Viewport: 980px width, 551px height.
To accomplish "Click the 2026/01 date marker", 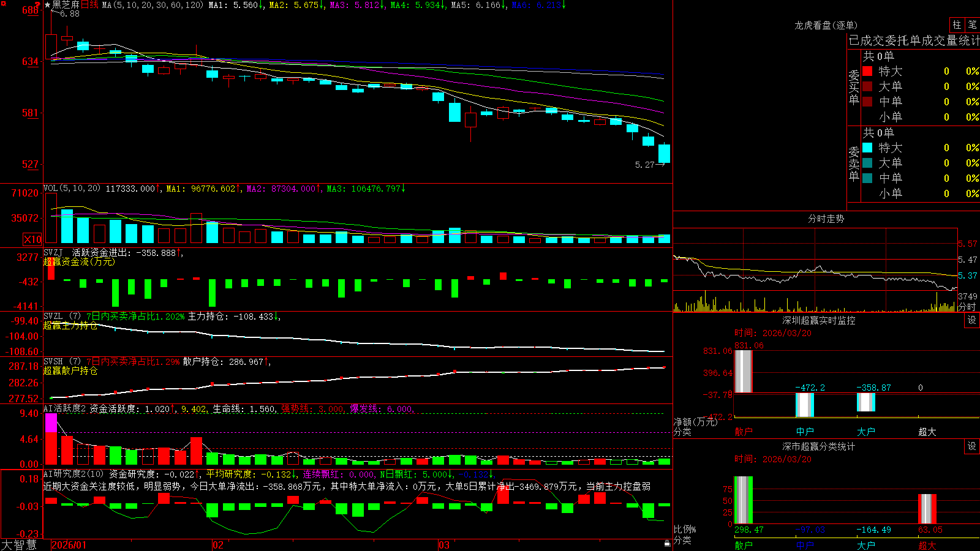I will click(69, 545).
